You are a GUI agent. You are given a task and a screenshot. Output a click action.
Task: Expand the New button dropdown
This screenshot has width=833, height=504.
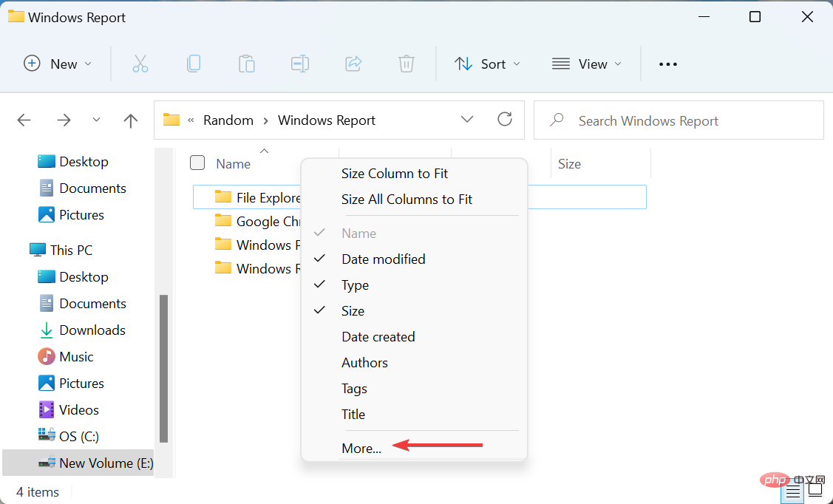pos(86,64)
